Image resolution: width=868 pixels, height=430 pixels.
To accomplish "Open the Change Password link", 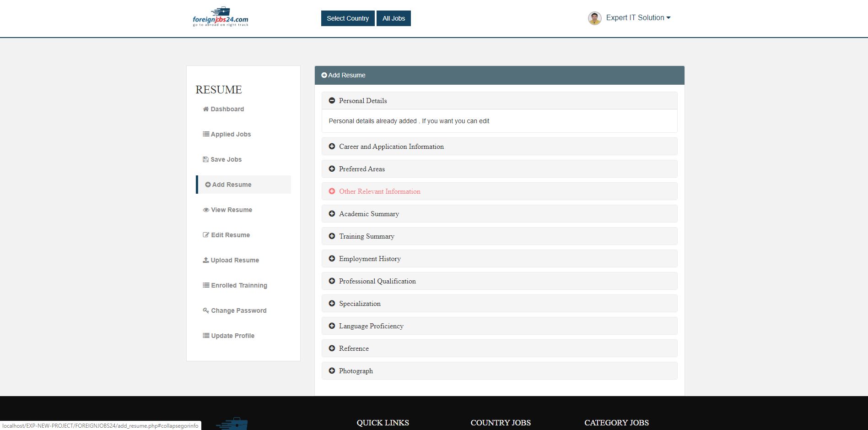I will (x=235, y=310).
